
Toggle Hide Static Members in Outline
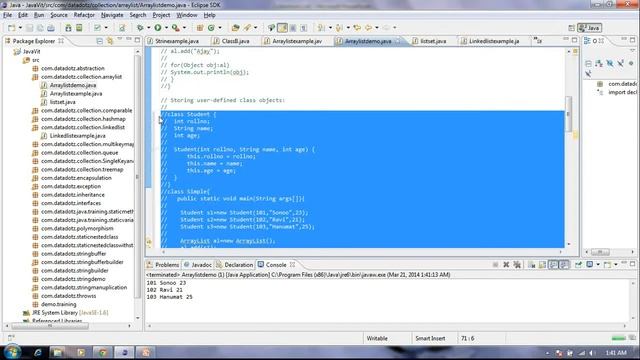pos(620,63)
